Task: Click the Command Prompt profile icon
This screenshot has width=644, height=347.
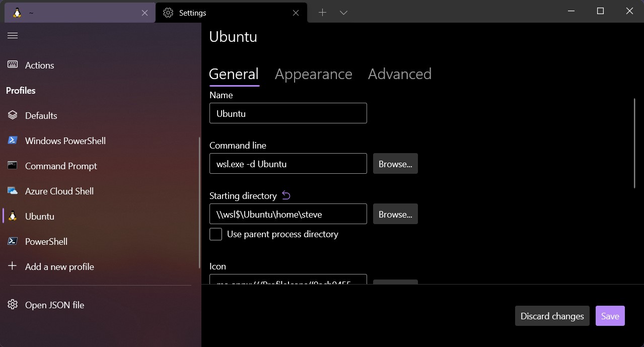Action: click(13, 166)
